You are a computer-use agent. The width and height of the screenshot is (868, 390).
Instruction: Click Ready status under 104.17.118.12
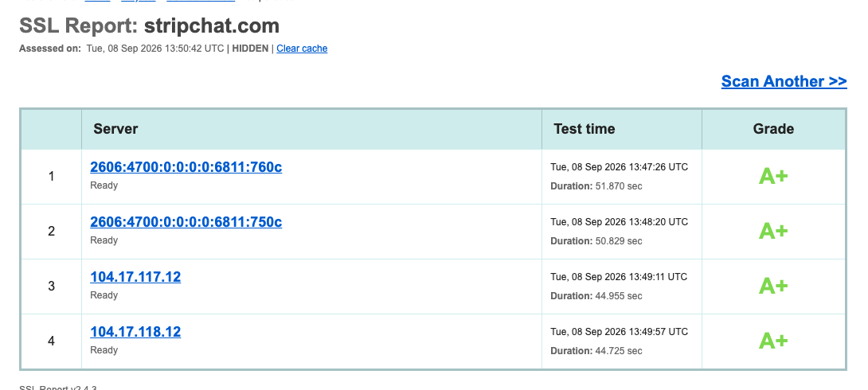point(104,350)
